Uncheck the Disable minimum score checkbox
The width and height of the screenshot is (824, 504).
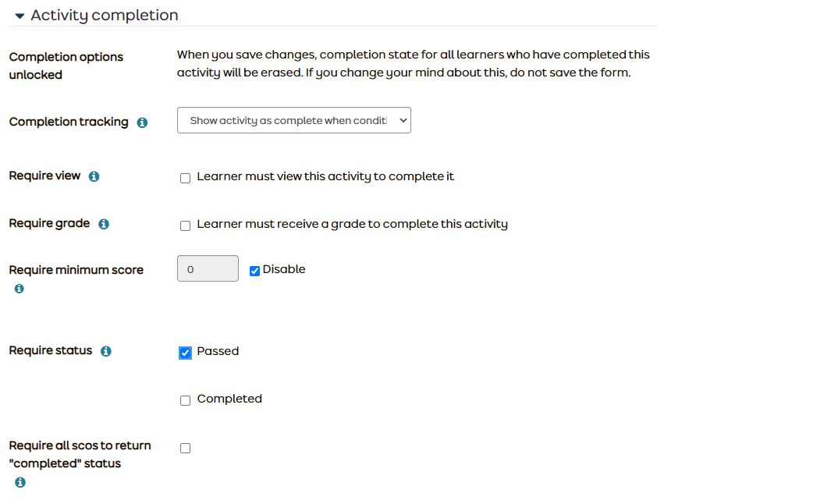[x=254, y=271]
